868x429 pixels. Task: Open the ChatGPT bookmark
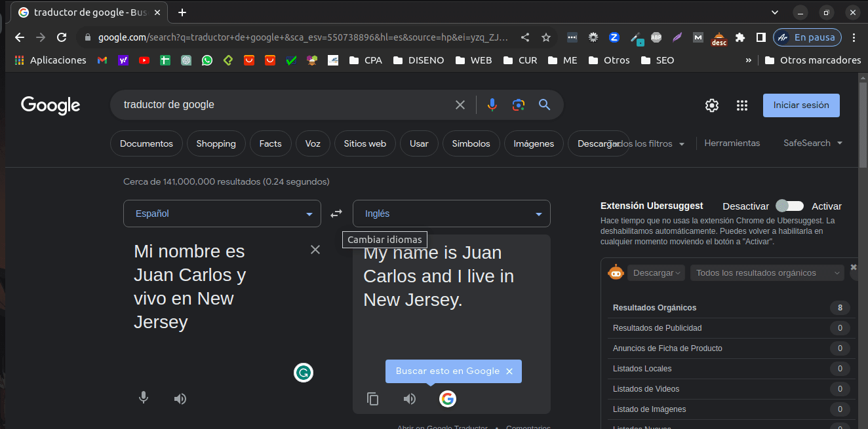[x=186, y=60]
